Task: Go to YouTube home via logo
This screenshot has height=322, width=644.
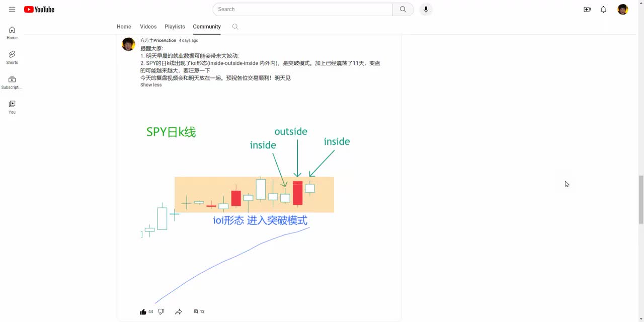Action: (39, 10)
